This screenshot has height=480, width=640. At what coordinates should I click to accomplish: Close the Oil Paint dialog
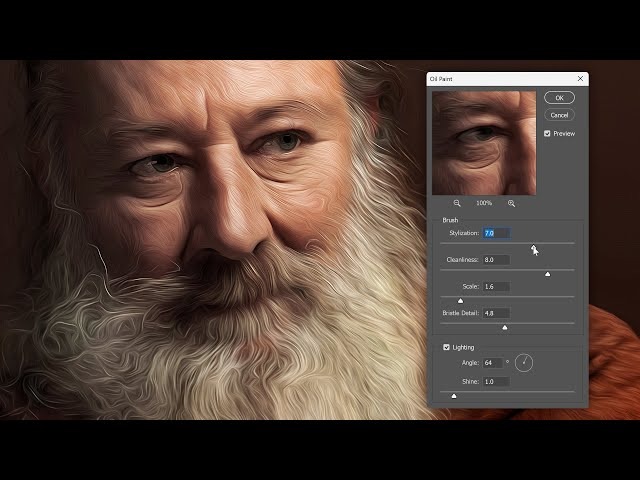580,78
